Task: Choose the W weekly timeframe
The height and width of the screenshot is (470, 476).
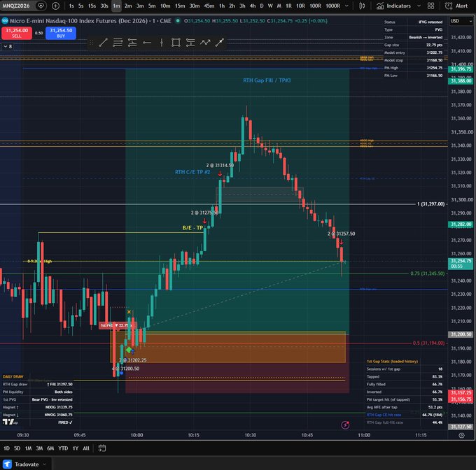Action: click(270, 6)
